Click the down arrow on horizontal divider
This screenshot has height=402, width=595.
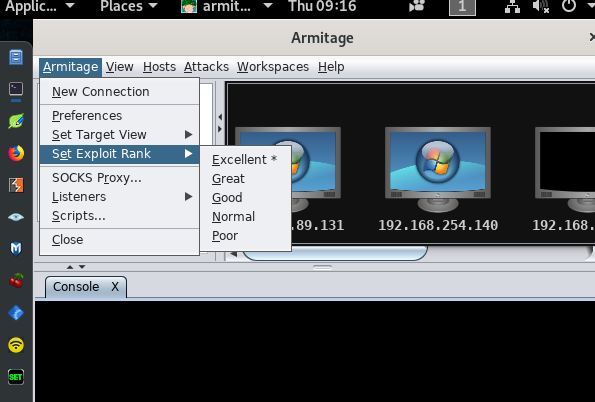pos(82,267)
